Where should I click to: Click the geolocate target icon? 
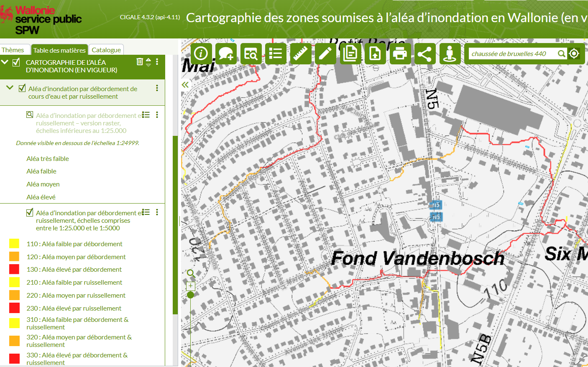click(x=574, y=54)
